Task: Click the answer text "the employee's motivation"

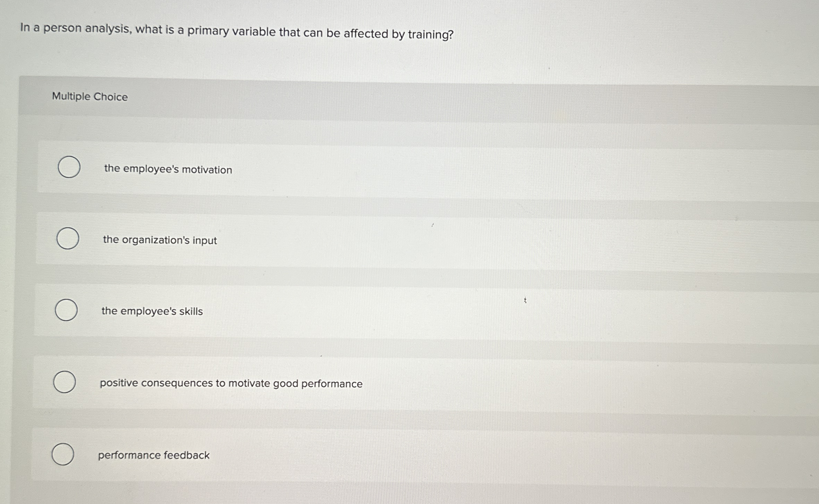Action: pos(168,170)
